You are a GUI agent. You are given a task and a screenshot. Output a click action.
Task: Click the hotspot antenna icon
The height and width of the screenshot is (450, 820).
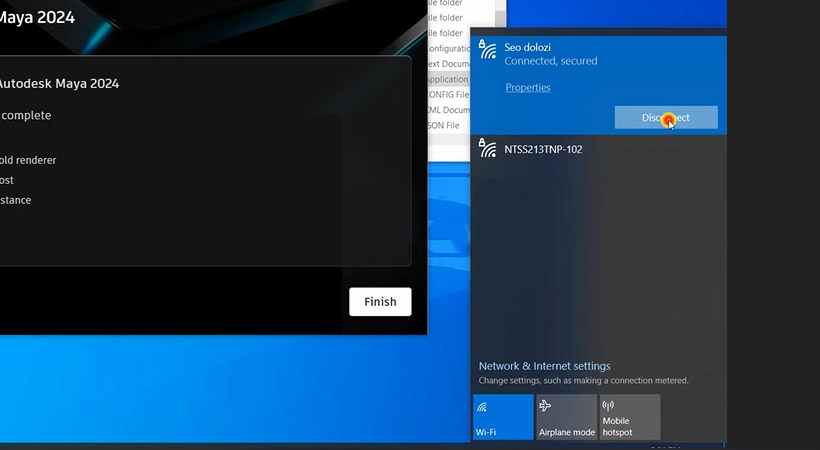point(608,407)
